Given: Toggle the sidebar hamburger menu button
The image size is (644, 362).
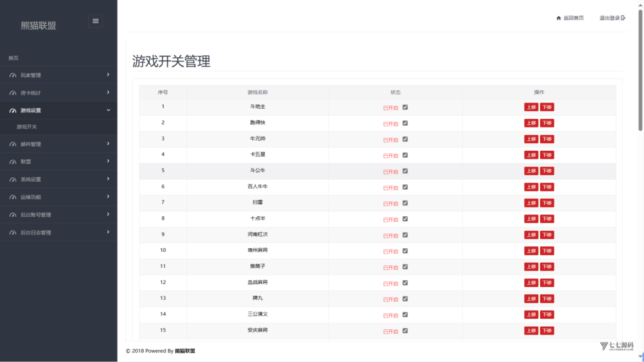Looking at the screenshot, I should pyautogui.click(x=96, y=21).
